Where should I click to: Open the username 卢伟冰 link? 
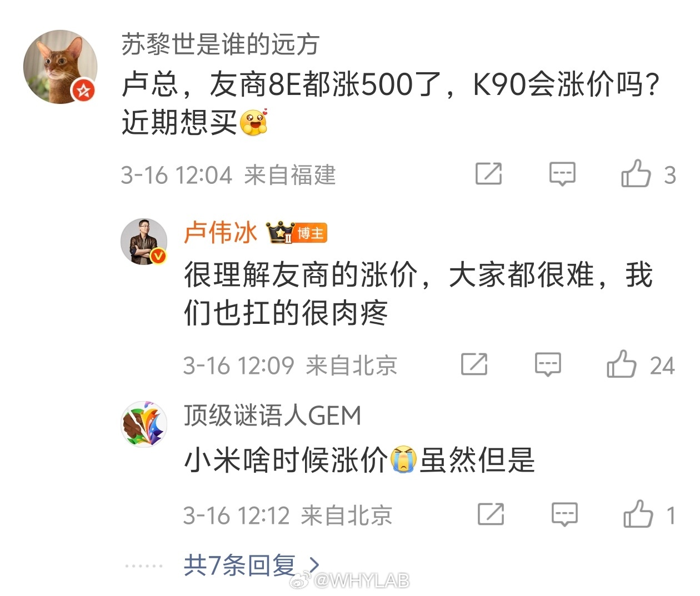click(x=221, y=233)
